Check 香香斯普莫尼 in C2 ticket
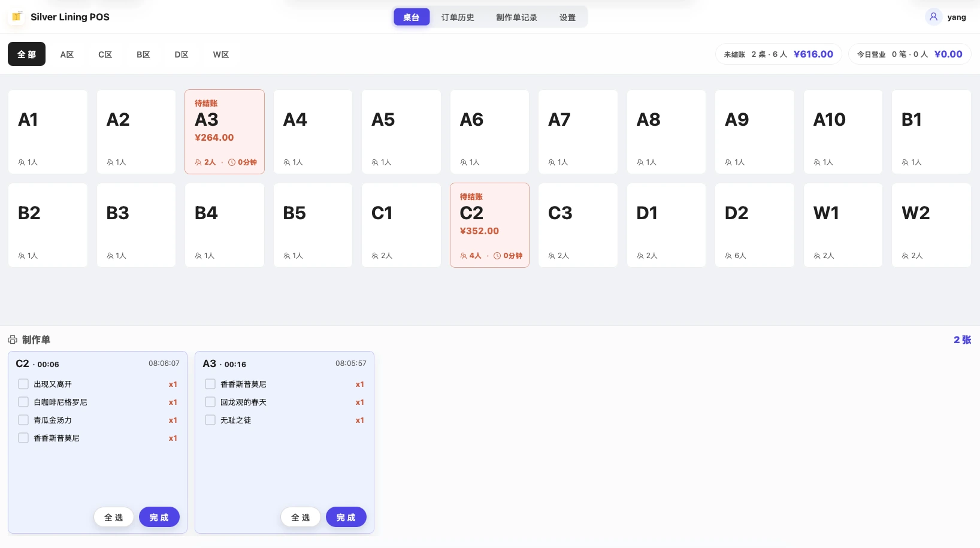 point(23,438)
